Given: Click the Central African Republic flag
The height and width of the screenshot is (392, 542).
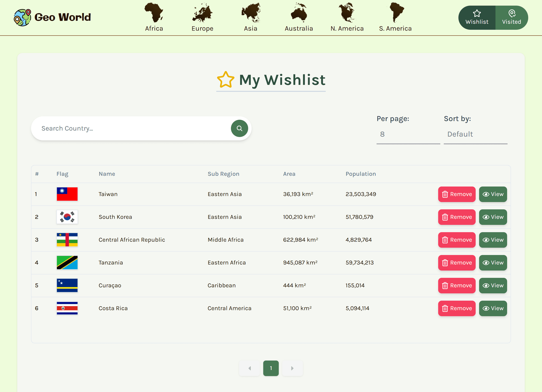Looking at the screenshot, I should point(67,240).
